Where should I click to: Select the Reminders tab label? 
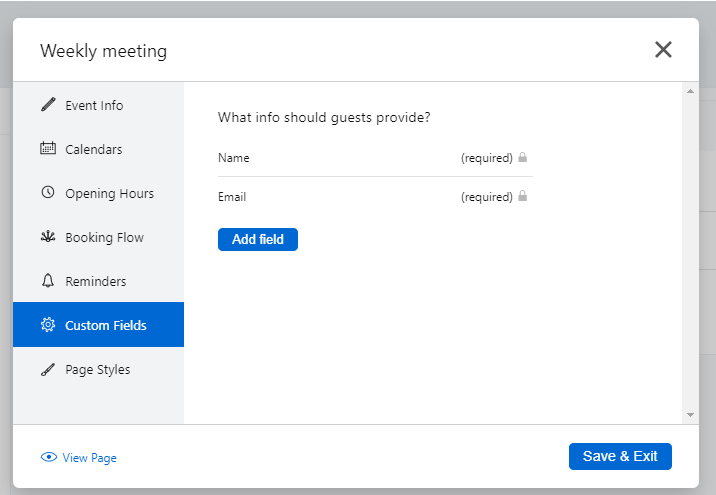click(x=97, y=281)
